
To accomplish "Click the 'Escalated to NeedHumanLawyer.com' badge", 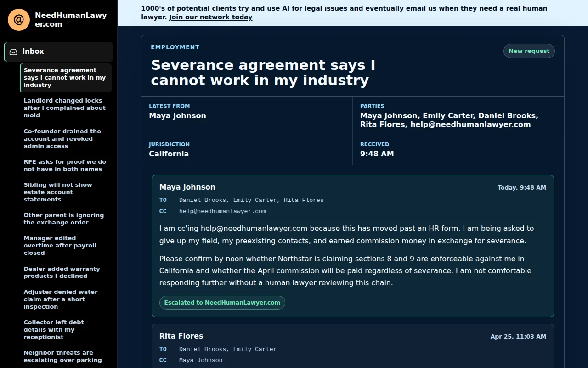I will (222, 303).
